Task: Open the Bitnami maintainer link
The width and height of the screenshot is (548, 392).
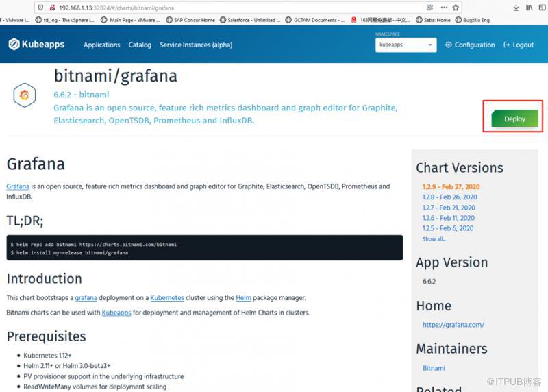Action: pos(434,368)
